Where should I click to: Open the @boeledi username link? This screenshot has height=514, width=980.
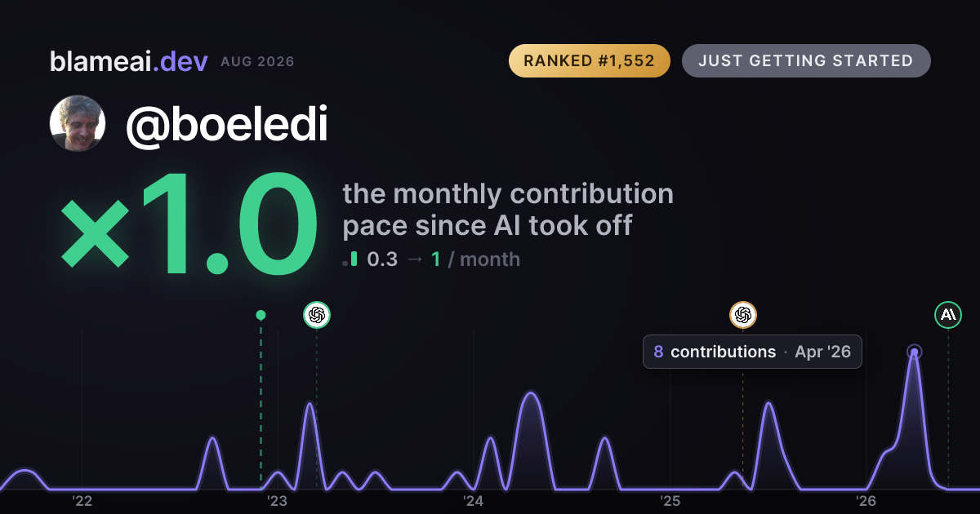tap(226, 125)
